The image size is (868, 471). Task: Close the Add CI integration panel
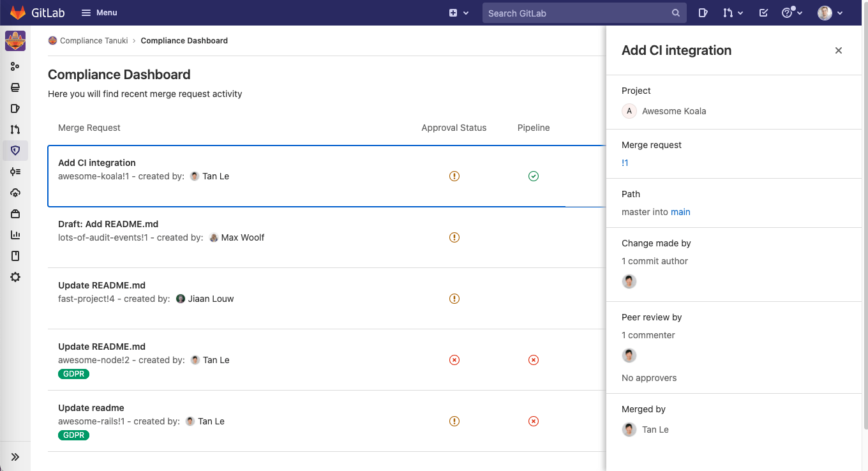tap(838, 50)
